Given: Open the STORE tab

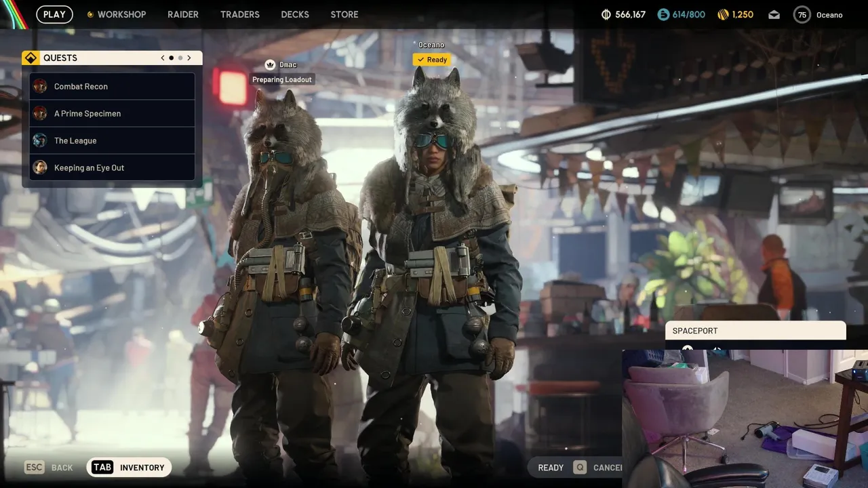Looking at the screenshot, I should coord(344,14).
